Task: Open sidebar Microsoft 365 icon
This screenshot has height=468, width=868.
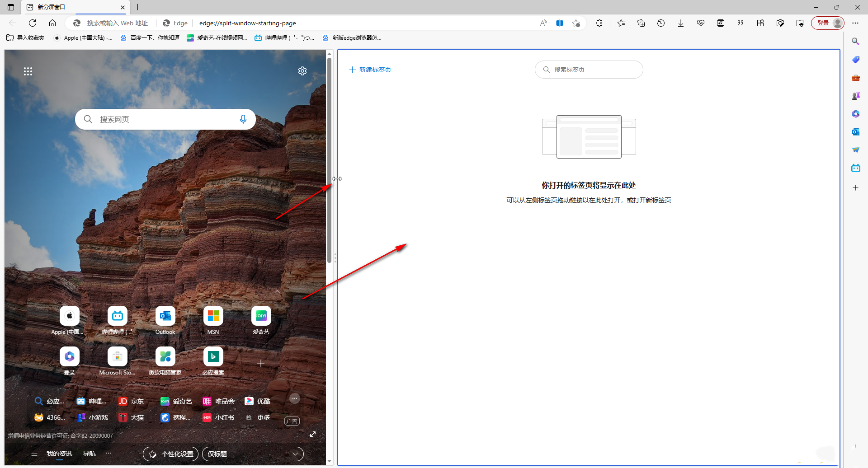Action: pos(855,114)
